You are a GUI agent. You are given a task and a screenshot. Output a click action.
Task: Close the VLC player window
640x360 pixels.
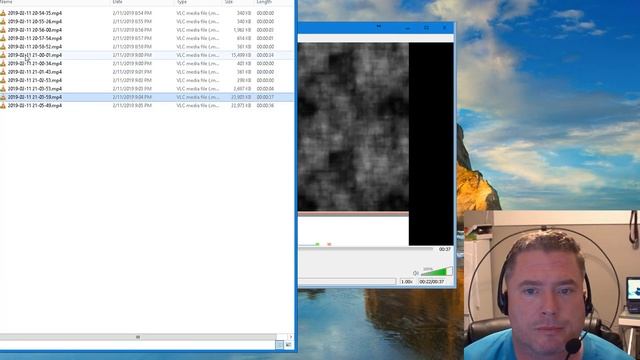point(444,28)
